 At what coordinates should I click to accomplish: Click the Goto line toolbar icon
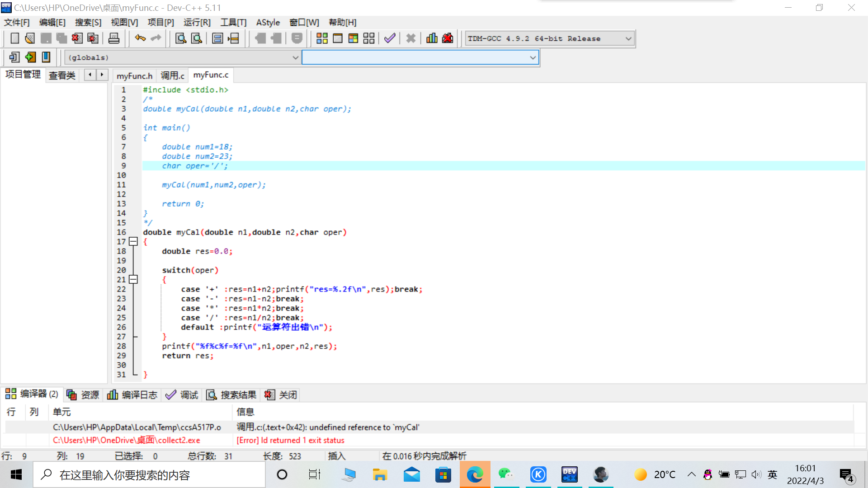[x=233, y=38]
